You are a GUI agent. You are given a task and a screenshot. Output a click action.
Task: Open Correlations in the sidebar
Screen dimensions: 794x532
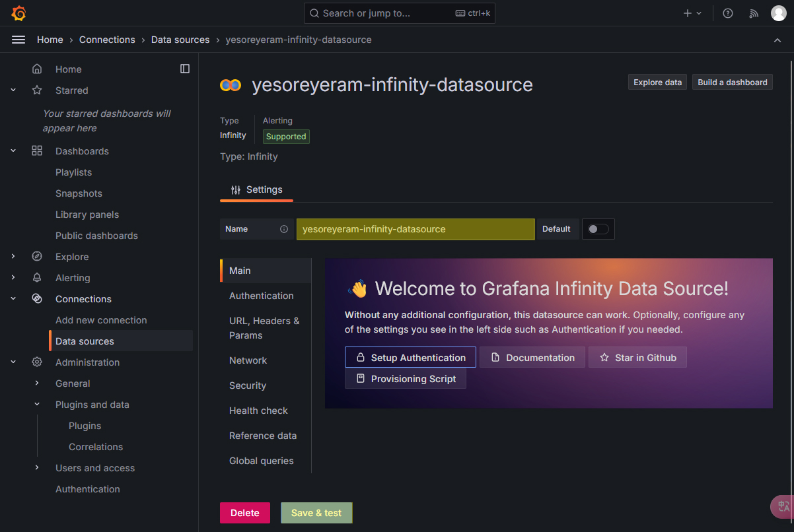(x=96, y=447)
